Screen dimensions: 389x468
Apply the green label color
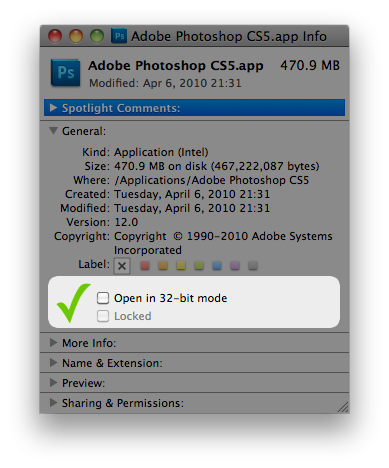pyautogui.click(x=199, y=265)
